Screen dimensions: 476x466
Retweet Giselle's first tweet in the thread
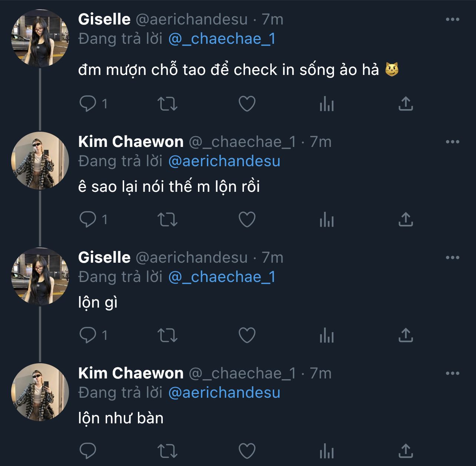(x=168, y=104)
